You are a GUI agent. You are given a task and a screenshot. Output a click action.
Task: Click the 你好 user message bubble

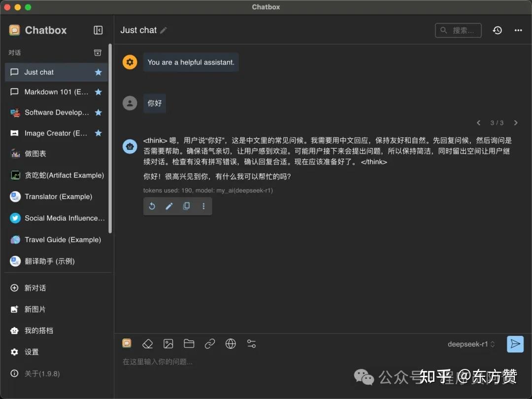(154, 103)
